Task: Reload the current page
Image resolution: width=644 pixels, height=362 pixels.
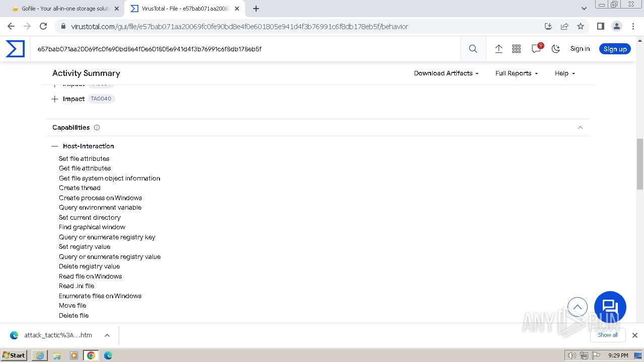Action: 43,26
